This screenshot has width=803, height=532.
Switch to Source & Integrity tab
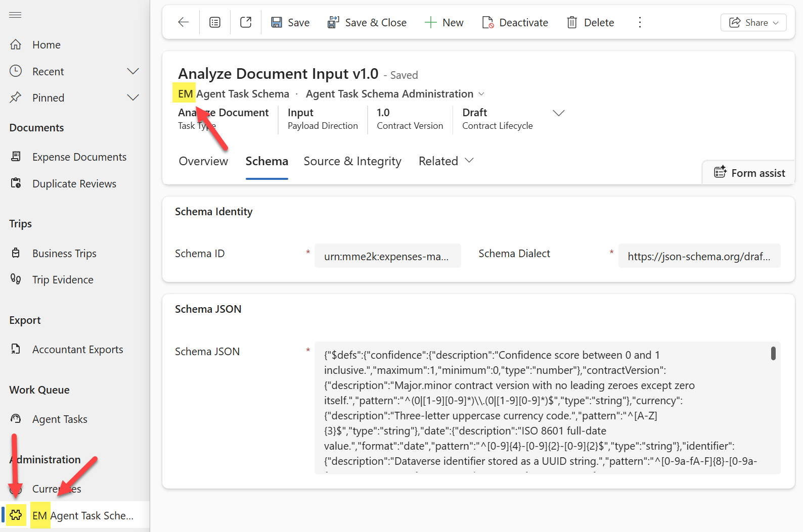pyautogui.click(x=352, y=161)
